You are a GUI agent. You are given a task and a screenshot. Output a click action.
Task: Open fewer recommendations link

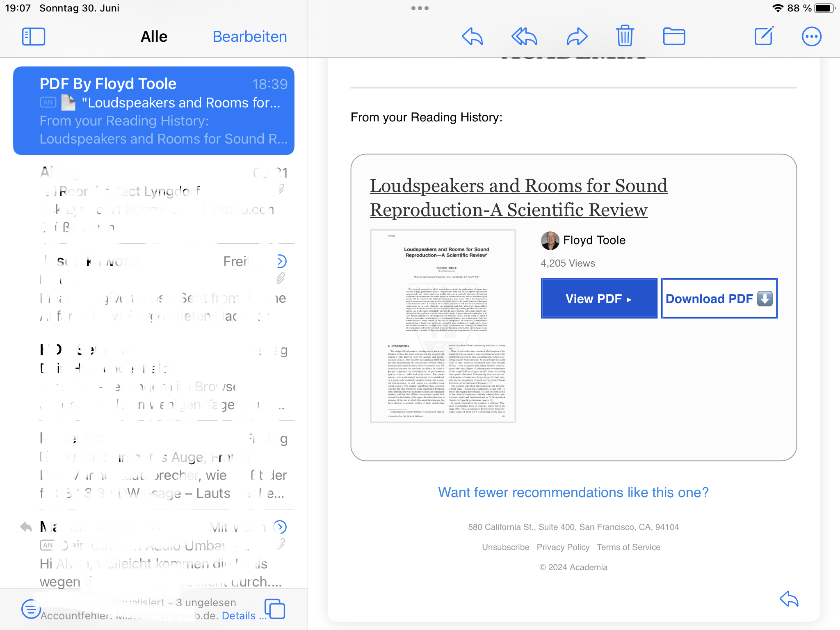[x=573, y=492]
